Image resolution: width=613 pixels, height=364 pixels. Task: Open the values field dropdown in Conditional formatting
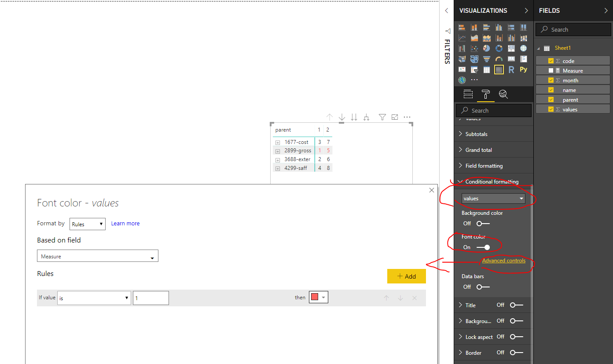(x=493, y=199)
